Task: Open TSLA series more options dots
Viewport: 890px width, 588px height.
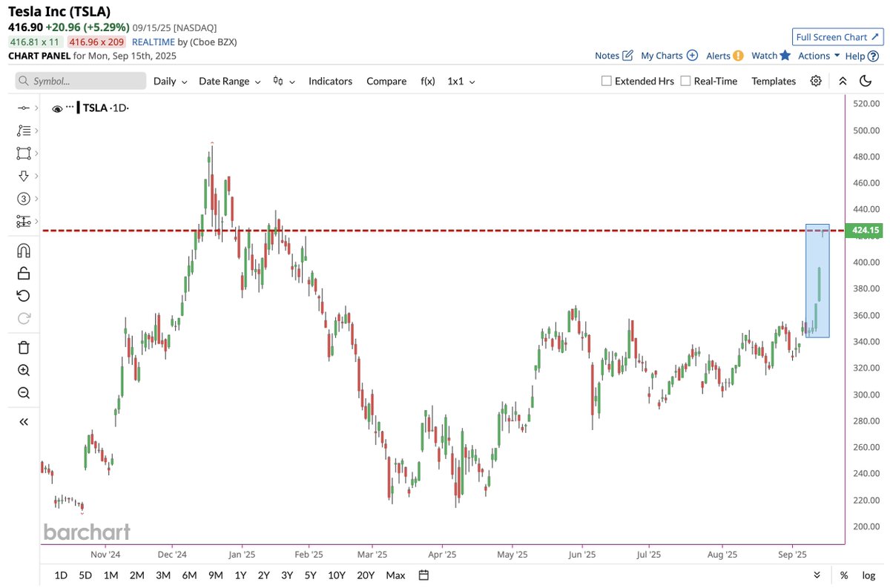Action: click(70, 107)
